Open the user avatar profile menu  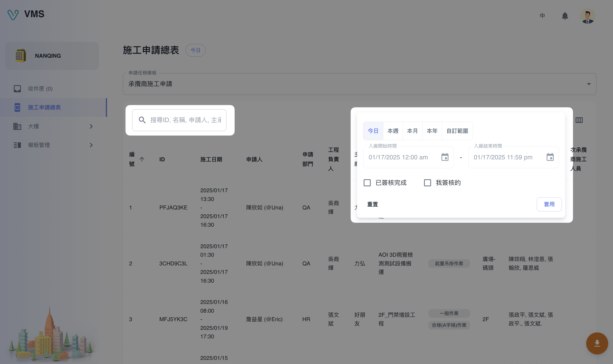click(x=587, y=16)
